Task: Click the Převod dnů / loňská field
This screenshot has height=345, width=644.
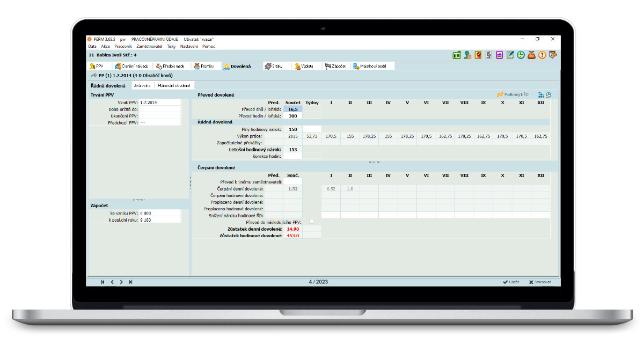Action: click(293, 109)
